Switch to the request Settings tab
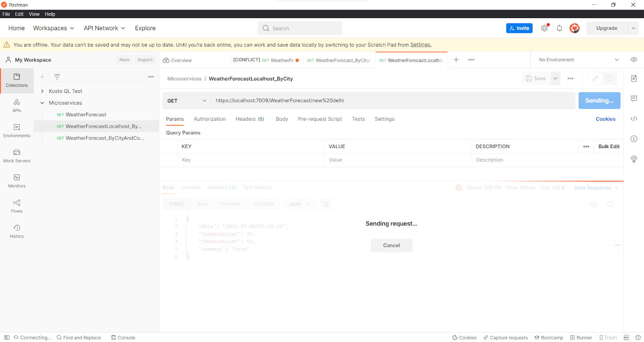The height and width of the screenshot is (342, 644). (x=384, y=119)
